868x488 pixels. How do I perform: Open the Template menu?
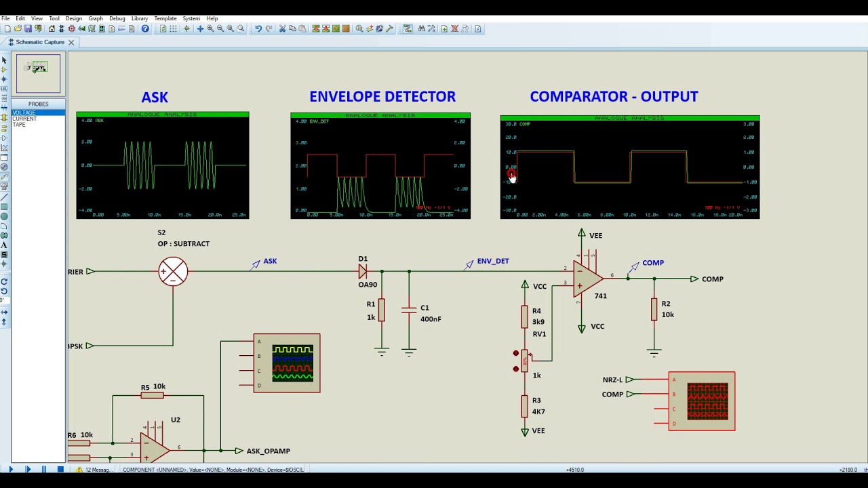165,18
